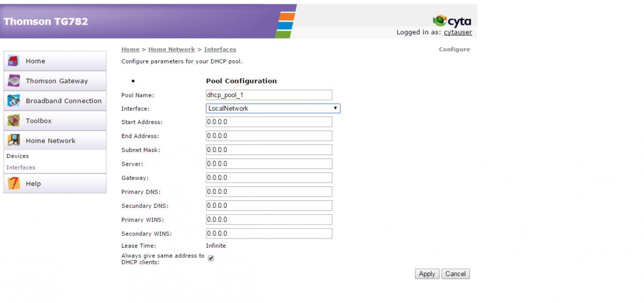644x303 pixels.
Task: Click into the Start Address field
Action: pyautogui.click(x=269, y=122)
